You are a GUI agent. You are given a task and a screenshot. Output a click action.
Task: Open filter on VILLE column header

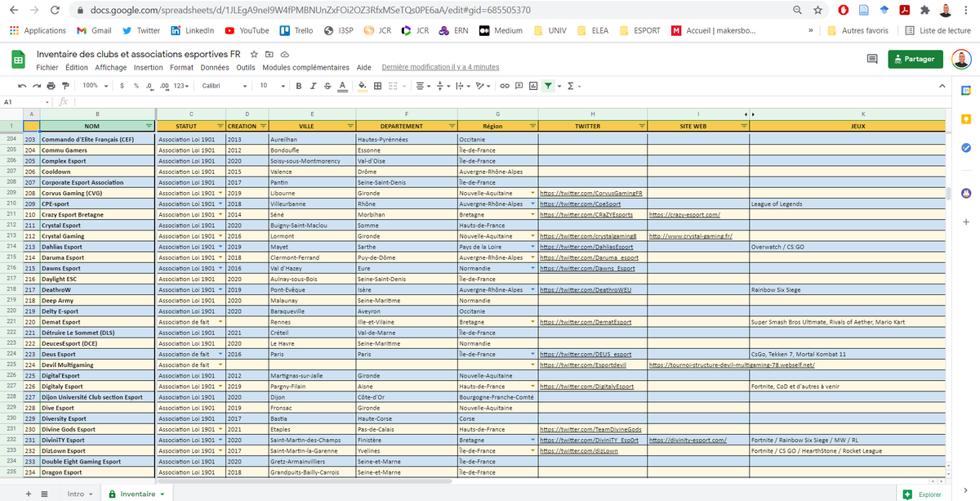coord(350,126)
